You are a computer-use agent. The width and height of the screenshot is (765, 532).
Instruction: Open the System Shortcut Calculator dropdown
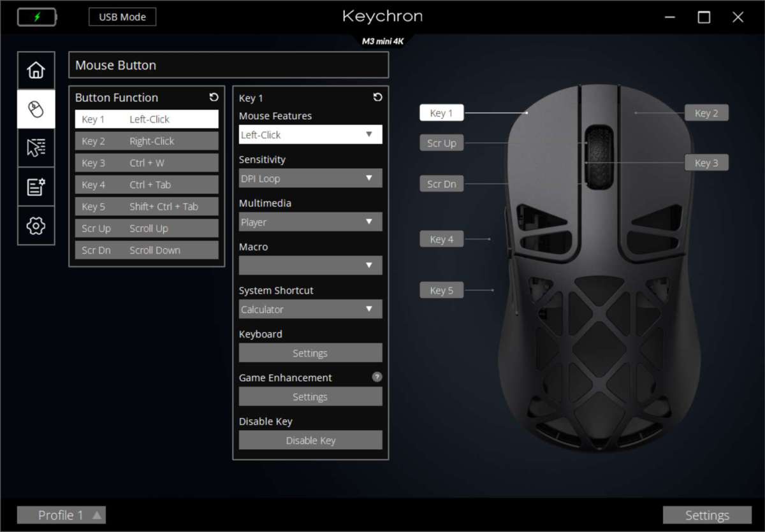[x=310, y=309]
